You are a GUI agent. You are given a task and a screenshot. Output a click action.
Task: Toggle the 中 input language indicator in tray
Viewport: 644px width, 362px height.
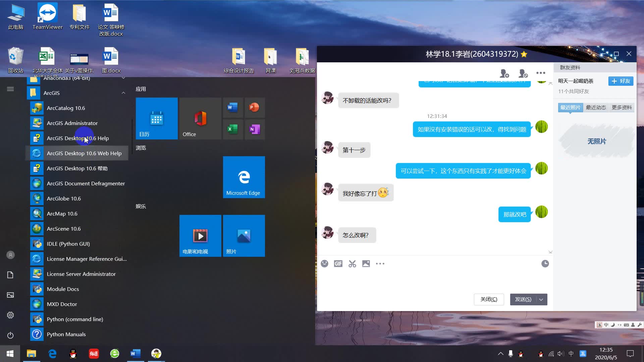pos(571,354)
